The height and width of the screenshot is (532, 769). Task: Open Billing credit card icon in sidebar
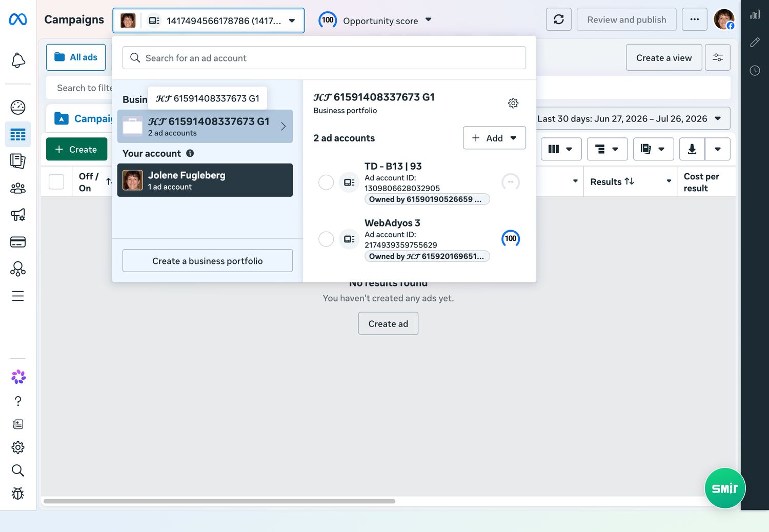[x=18, y=242]
